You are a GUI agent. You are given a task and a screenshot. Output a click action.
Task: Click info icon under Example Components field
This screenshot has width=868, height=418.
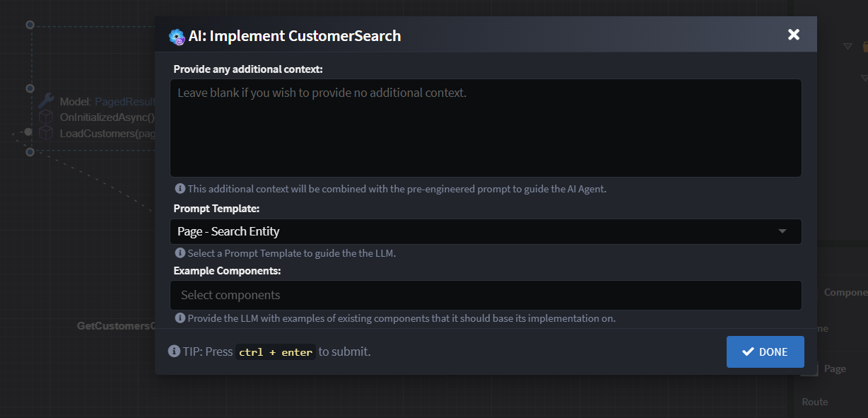pos(180,318)
